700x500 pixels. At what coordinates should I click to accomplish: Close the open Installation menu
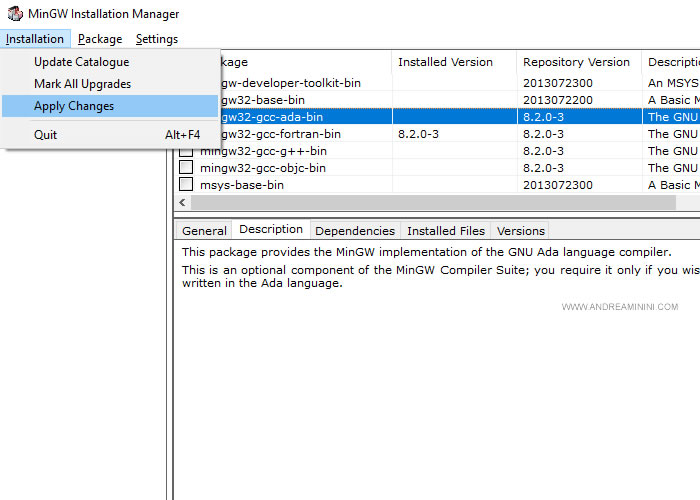35,39
